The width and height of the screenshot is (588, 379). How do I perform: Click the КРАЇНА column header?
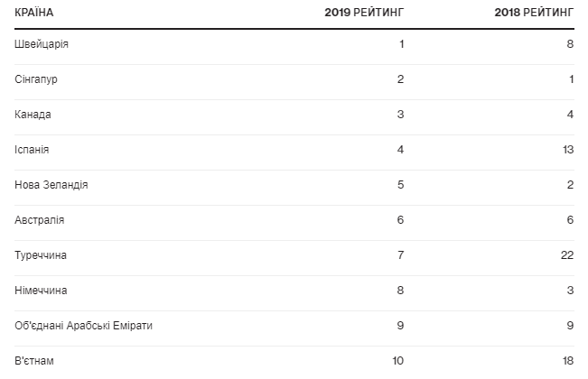click(34, 13)
